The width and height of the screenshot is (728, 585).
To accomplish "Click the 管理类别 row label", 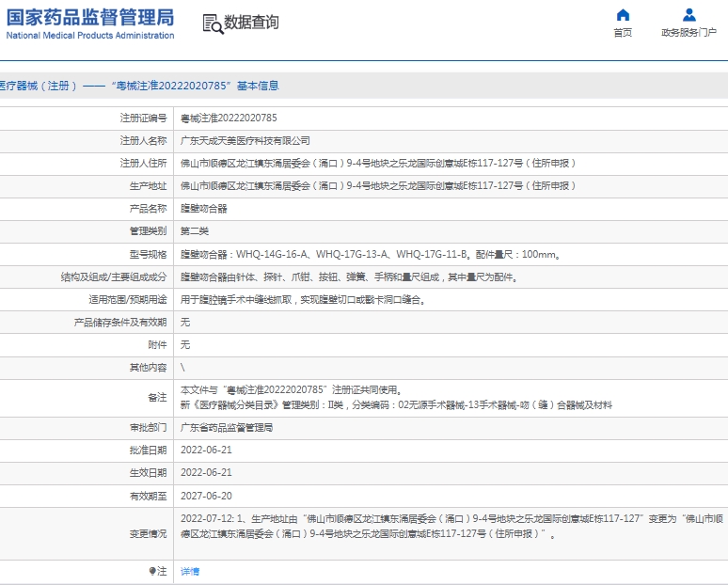I will click(x=148, y=230).
